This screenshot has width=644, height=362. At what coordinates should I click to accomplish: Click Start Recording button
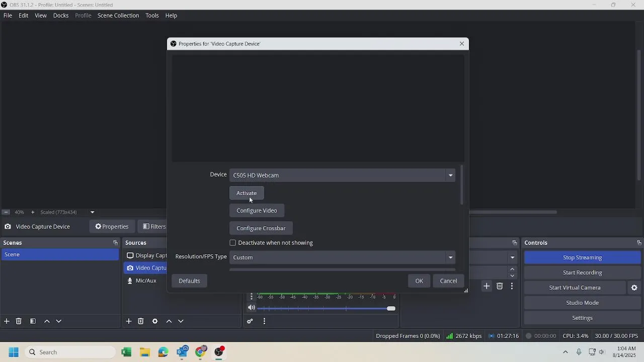[582, 273]
